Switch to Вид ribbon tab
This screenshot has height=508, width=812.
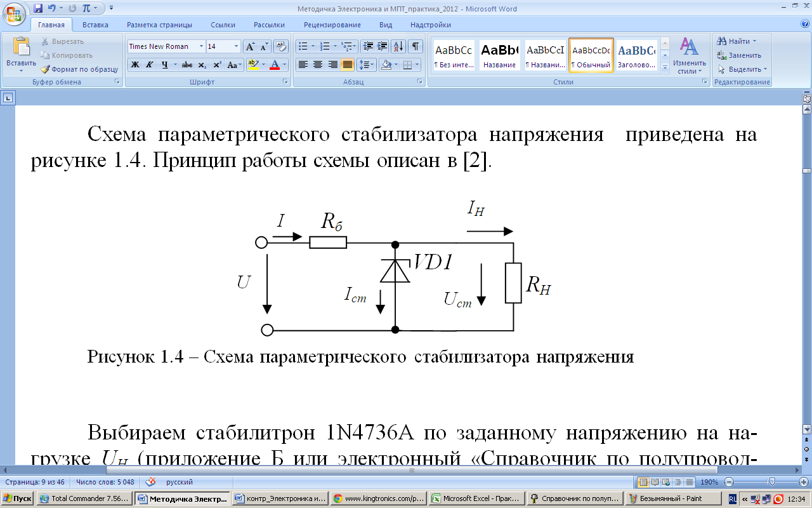tap(386, 25)
